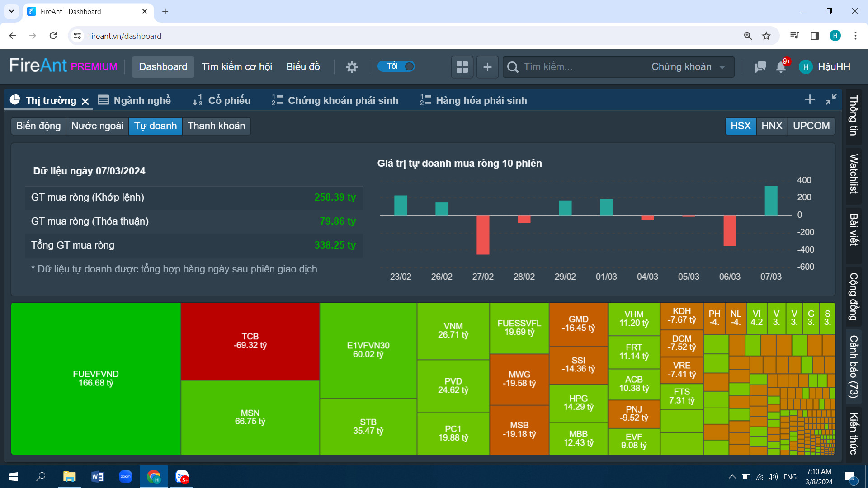Toggle the Tối dark mode switch
The image size is (868, 488).
tap(396, 66)
